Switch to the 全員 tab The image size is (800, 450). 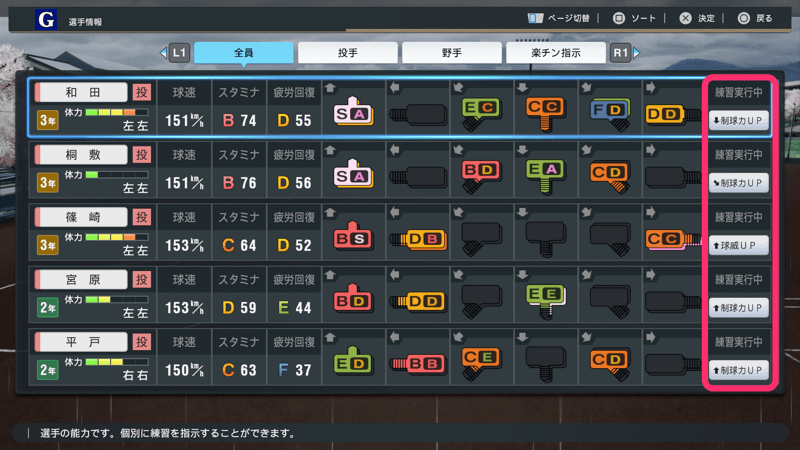(244, 53)
